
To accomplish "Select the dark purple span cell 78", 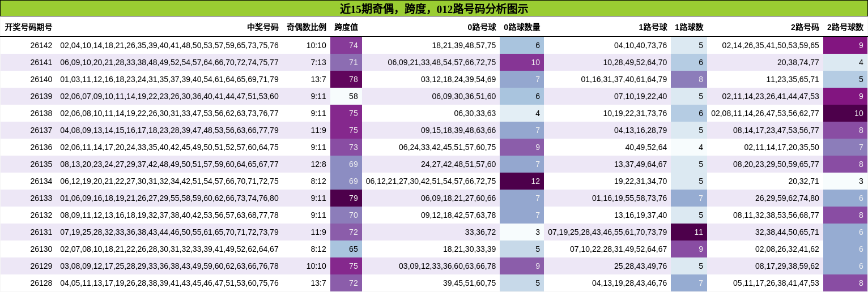I will pyautogui.click(x=346, y=79).
